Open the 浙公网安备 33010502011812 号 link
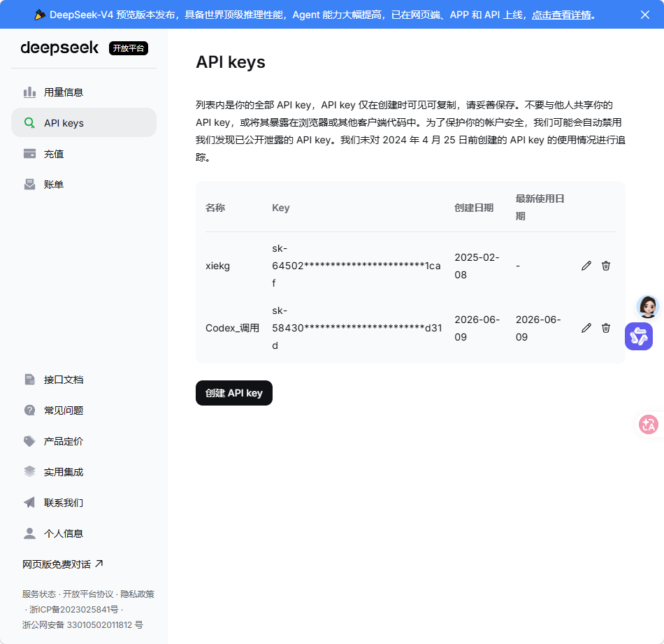 pos(82,625)
